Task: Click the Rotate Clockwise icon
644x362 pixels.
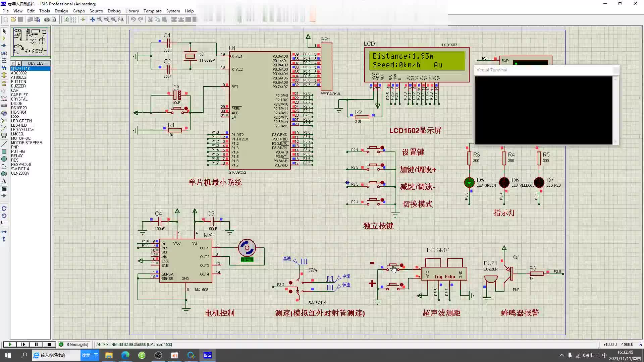Action: pyautogui.click(x=4, y=208)
